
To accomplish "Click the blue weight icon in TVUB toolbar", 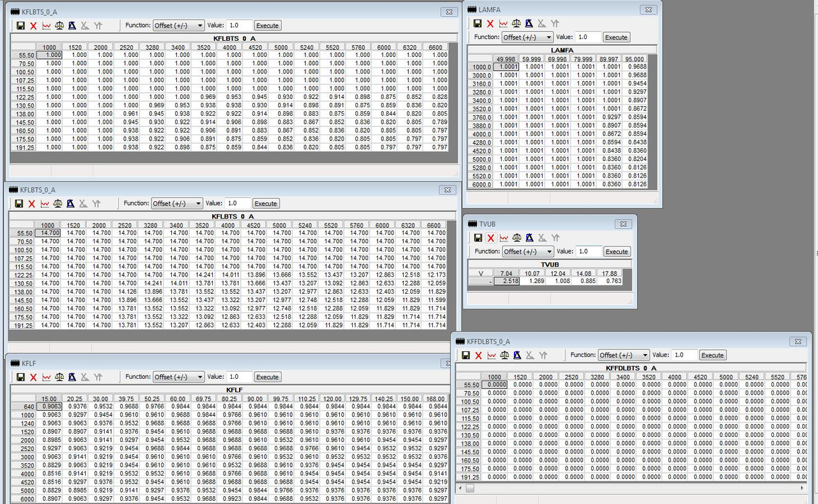I will coord(530,238).
